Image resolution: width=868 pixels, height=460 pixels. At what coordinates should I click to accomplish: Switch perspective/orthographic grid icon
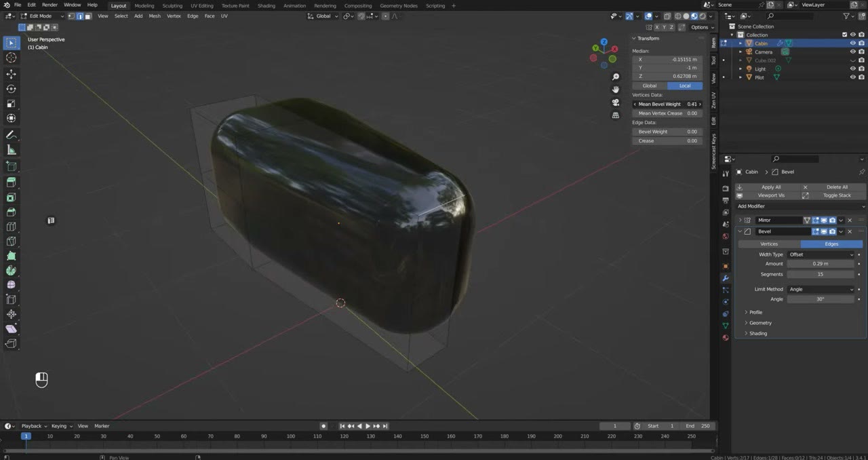point(615,115)
